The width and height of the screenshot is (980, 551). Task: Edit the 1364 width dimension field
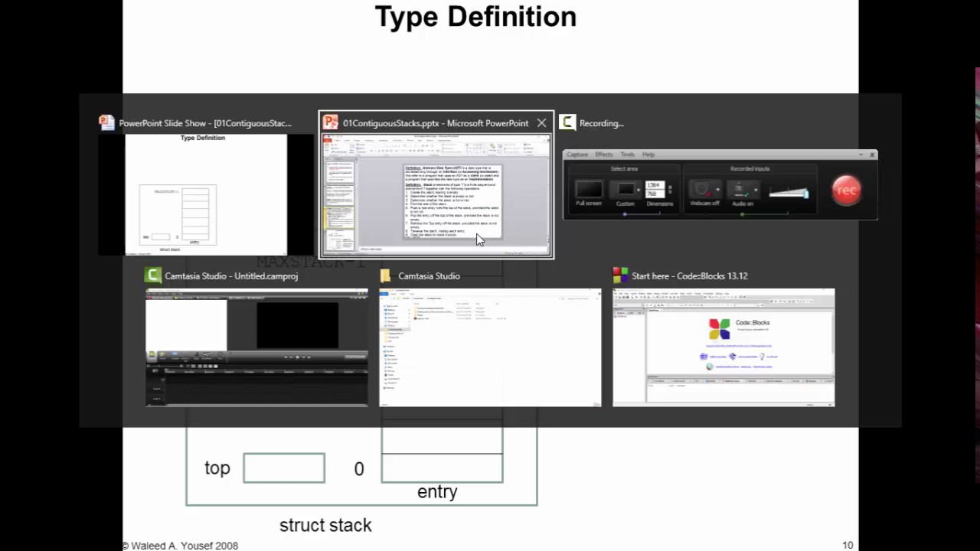655,185
